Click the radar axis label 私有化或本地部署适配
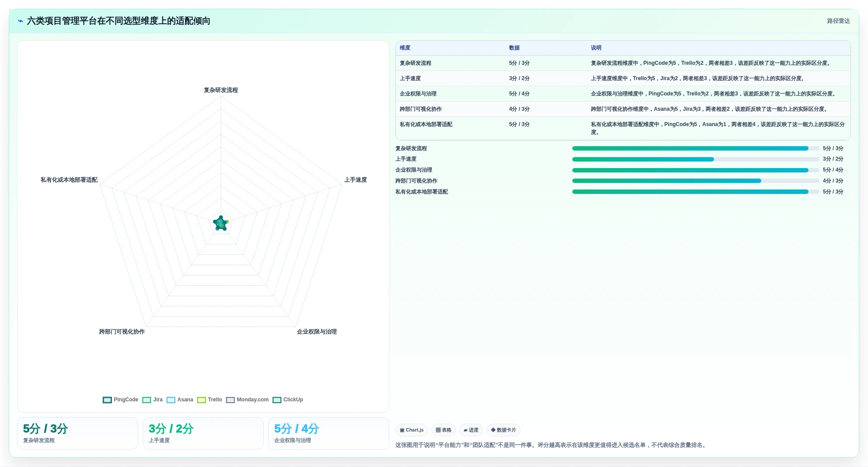The width and height of the screenshot is (868, 467). coord(69,180)
